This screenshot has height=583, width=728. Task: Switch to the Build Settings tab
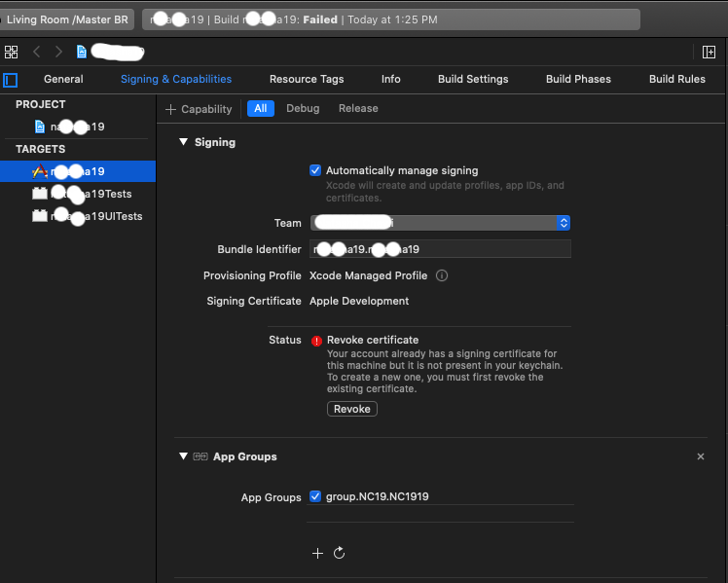click(473, 79)
